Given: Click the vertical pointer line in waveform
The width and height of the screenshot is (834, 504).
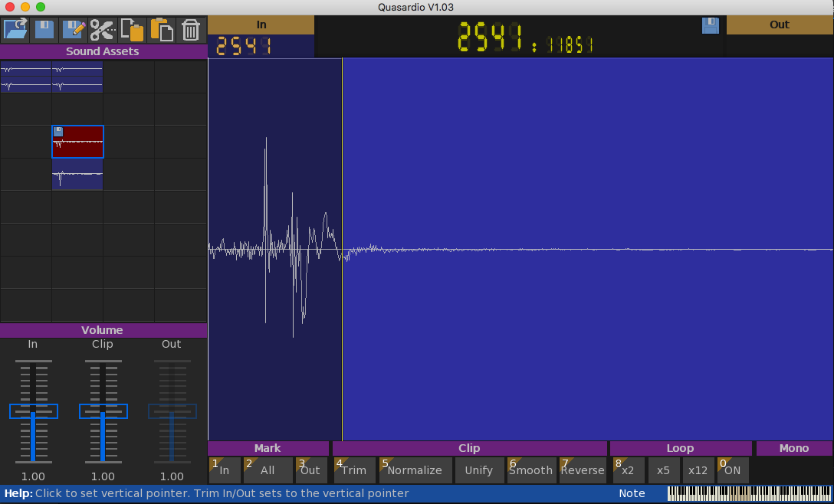Looking at the screenshot, I should [343, 250].
